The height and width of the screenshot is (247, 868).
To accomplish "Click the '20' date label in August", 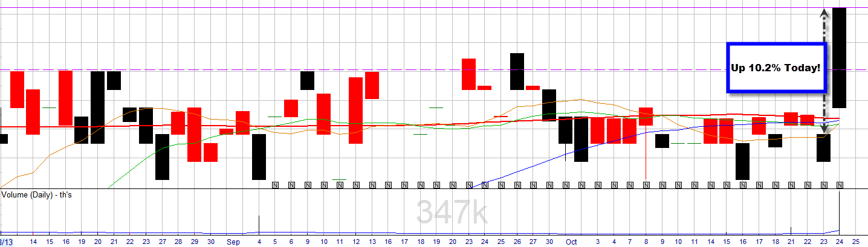I will click(98, 242).
